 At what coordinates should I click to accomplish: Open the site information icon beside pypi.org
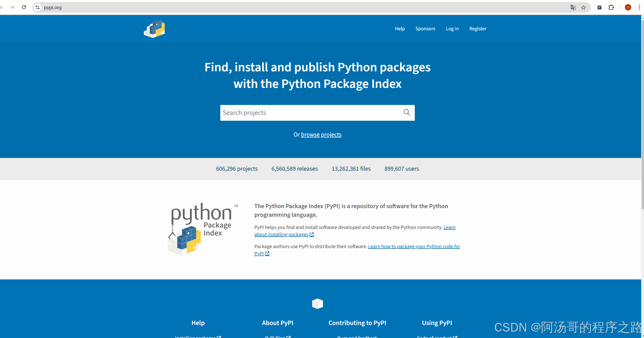37,7
